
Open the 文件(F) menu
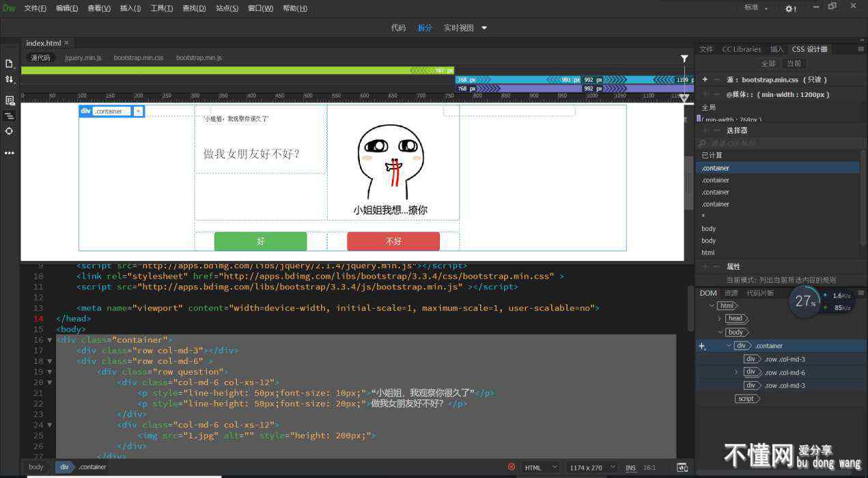click(x=35, y=8)
